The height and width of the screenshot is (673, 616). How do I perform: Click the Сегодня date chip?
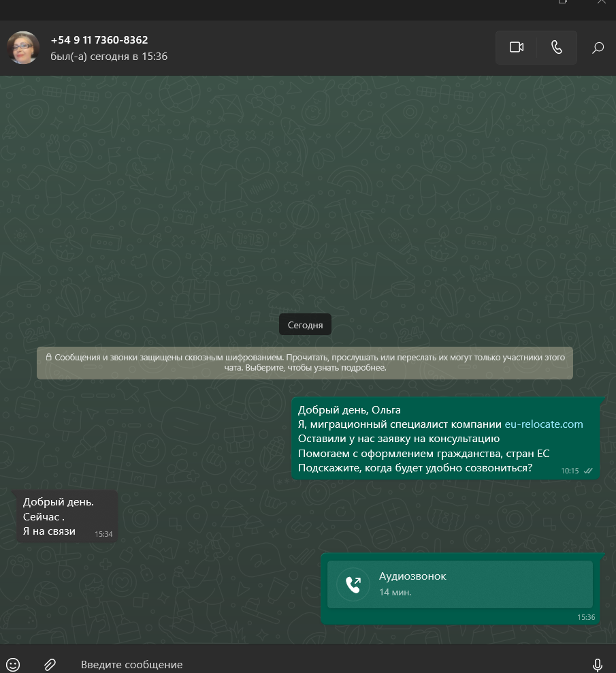click(x=305, y=325)
